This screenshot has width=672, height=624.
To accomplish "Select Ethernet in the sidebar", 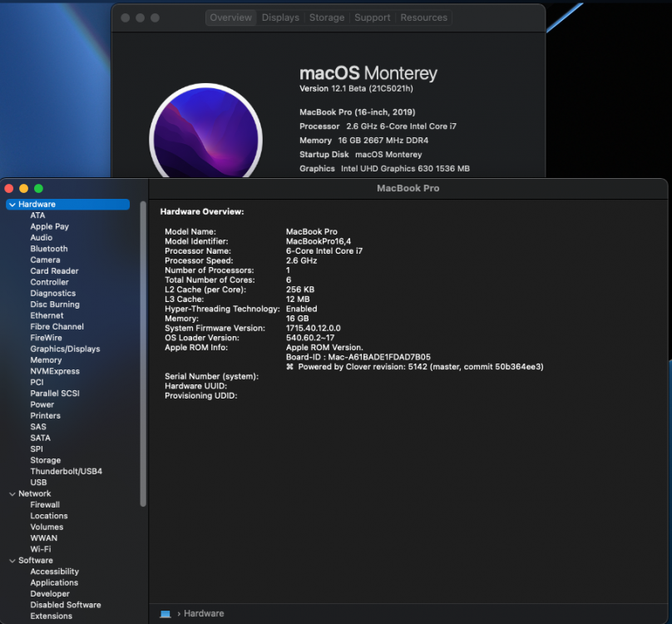I will coord(47,315).
